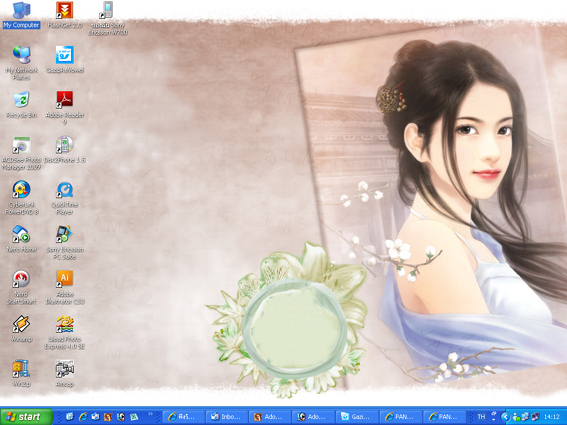Select the Nero Home shortcut

pos(21,239)
